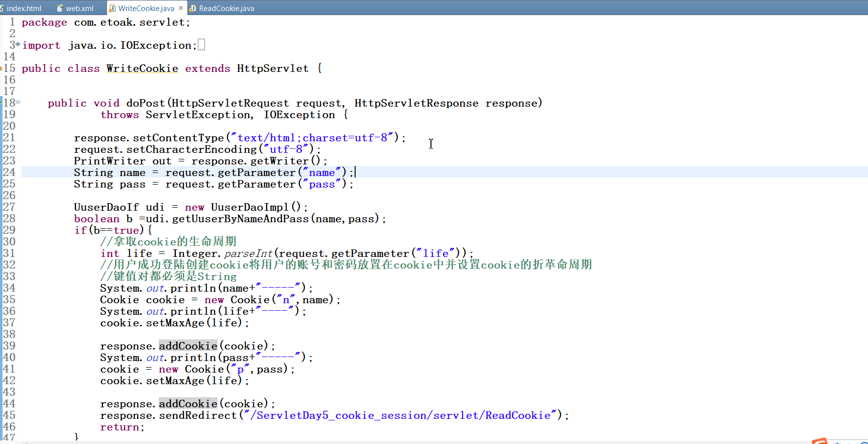Click 'import java.io.IOException;' line
The height and width of the screenshot is (444, 868).
pyautogui.click(x=110, y=45)
